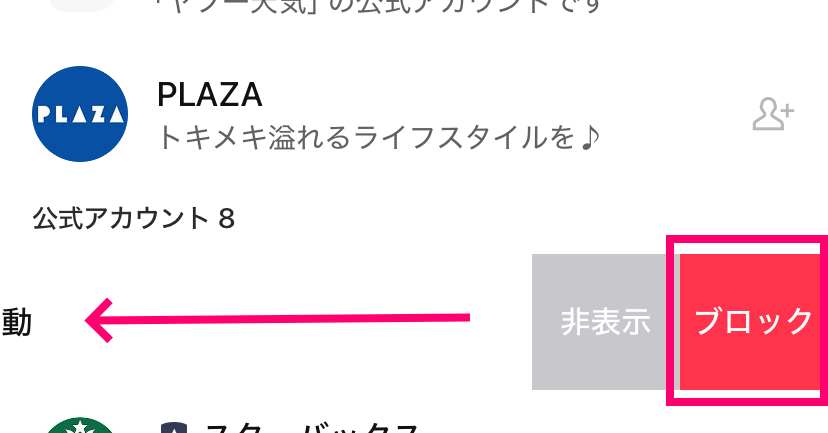Tap the Yahoo weather account avatar at top
This screenshot has height=433, width=828.
click(x=80, y=4)
